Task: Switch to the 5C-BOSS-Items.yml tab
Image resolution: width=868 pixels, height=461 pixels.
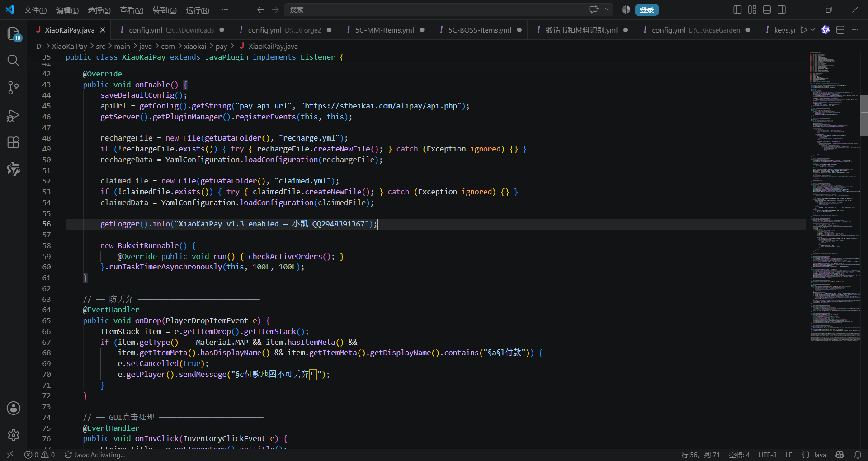Action: 479,30
